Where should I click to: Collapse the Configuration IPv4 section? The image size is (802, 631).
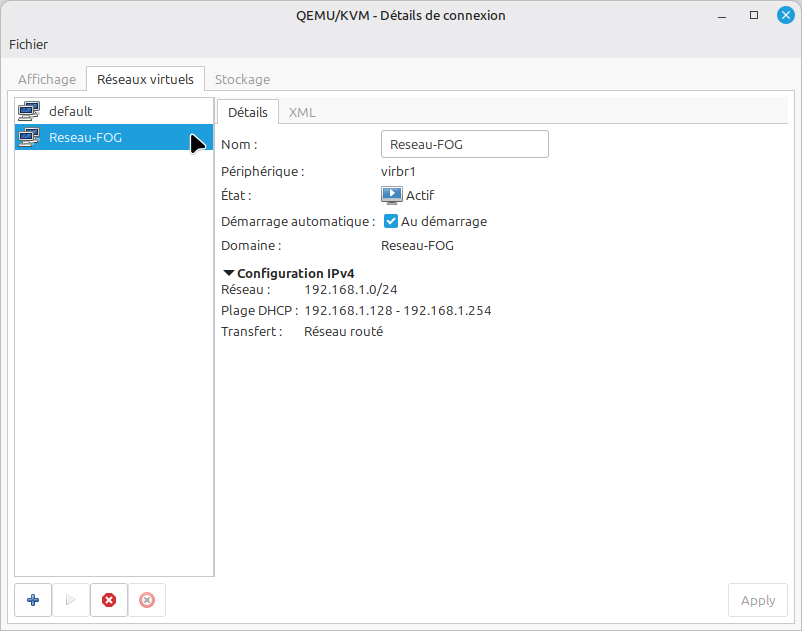(x=229, y=273)
